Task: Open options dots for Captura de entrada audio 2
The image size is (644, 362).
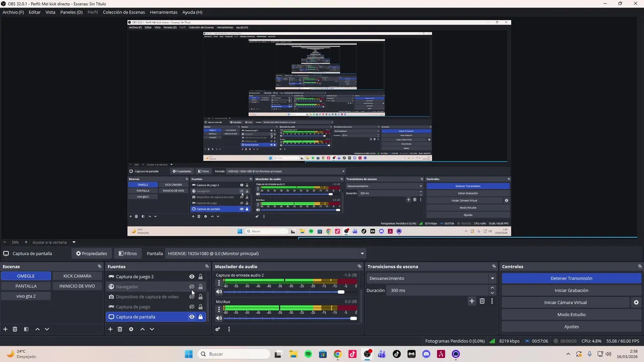Action: [x=219, y=283]
